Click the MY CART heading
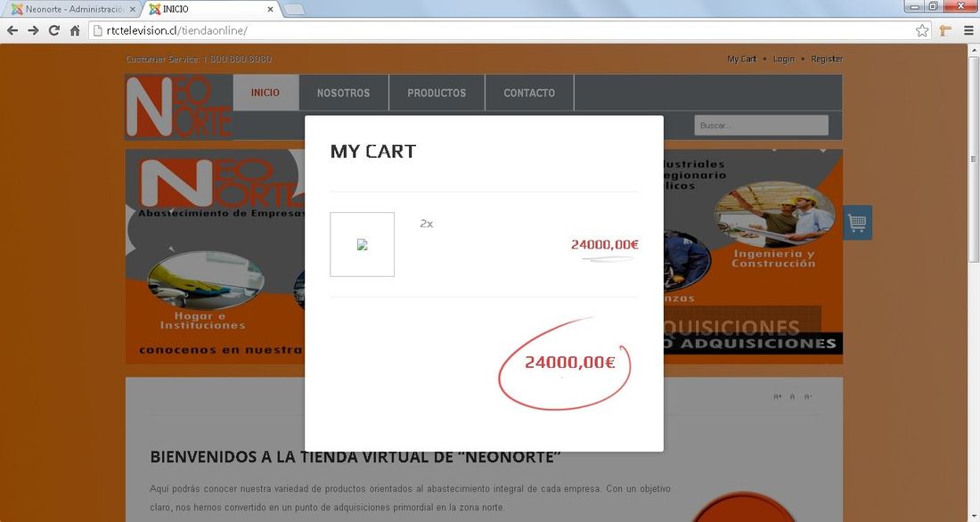 coord(373,151)
